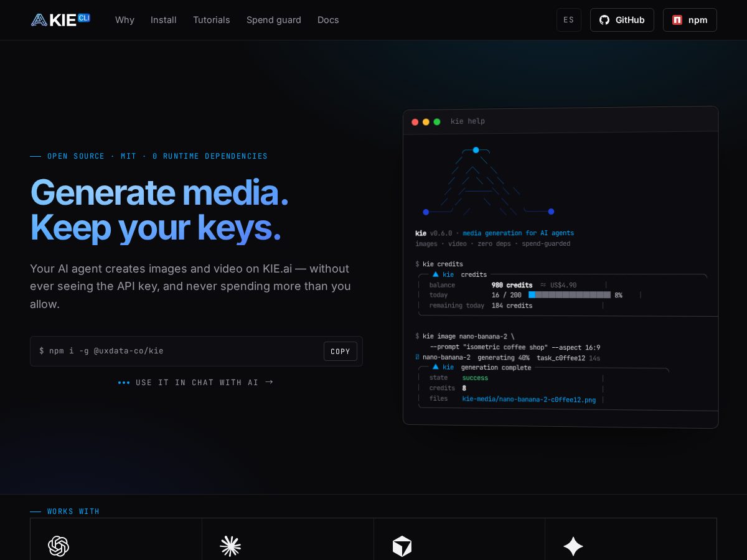Click the 'Generate media.' headline
The height and width of the screenshot is (560, 747).
[x=159, y=192]
